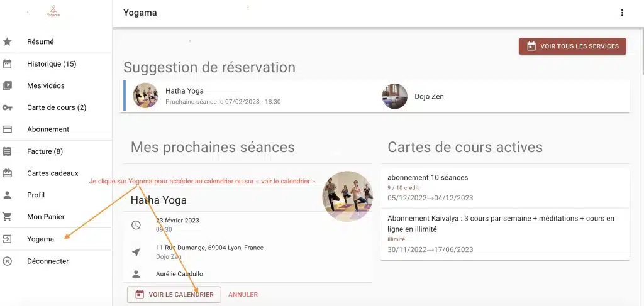Click the large Hatha Yoga session photo
Viewport: 644px width, 306px height.
coord(347,197)
